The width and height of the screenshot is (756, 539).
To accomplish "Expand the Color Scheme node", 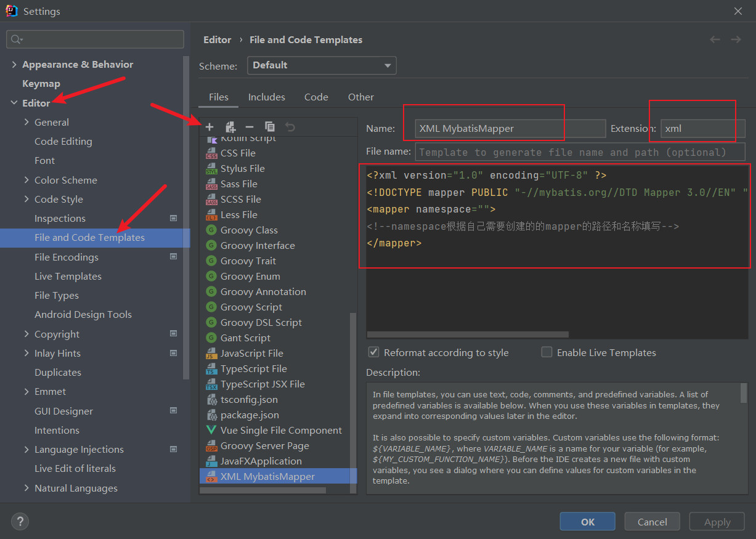I will click(26, 180).
